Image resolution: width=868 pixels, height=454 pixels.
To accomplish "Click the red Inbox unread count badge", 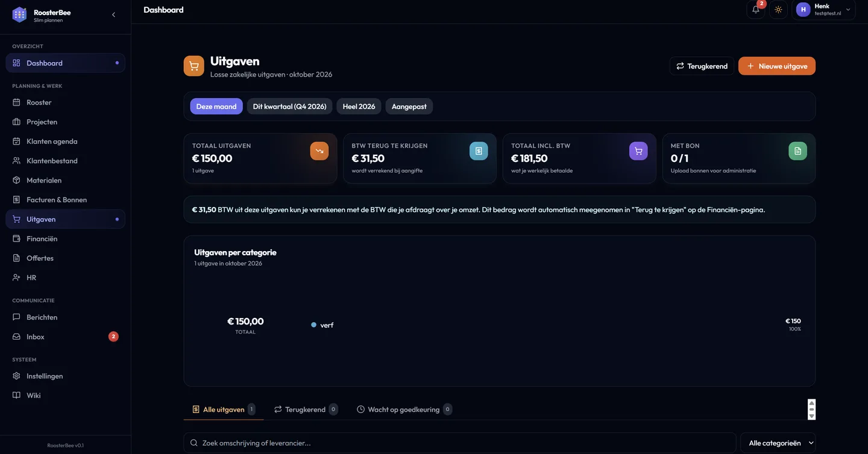I will click(x=113, y=337).
